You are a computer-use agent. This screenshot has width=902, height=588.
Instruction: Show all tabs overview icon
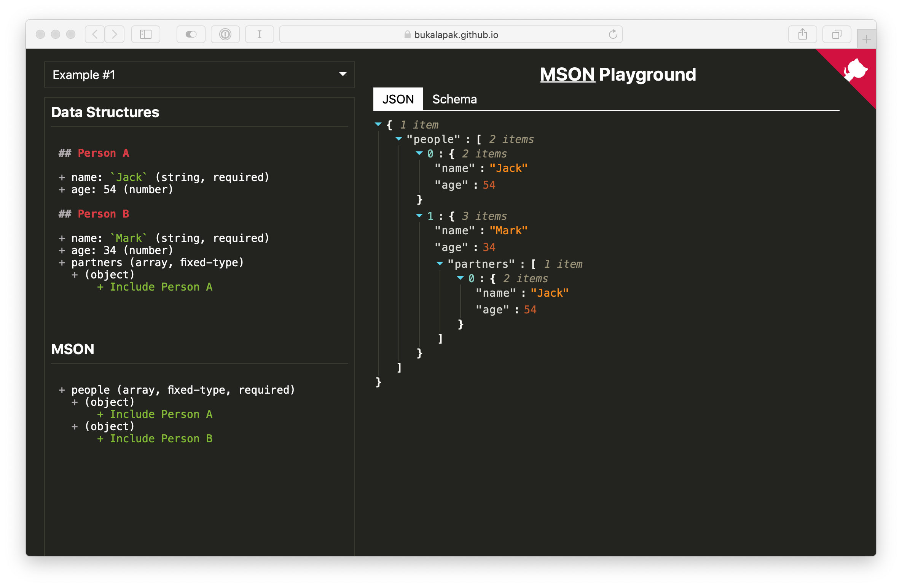pyautogui.click(x=837, y=35)
